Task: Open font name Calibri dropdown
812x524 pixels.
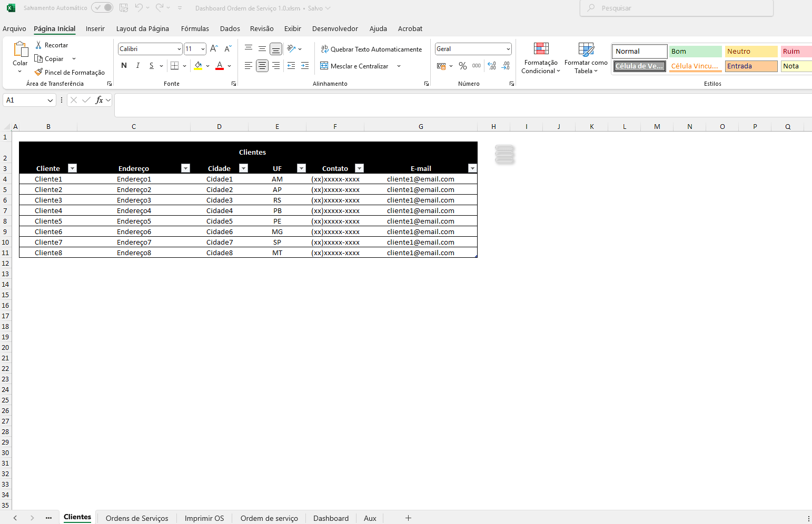Action: [179, 49]
